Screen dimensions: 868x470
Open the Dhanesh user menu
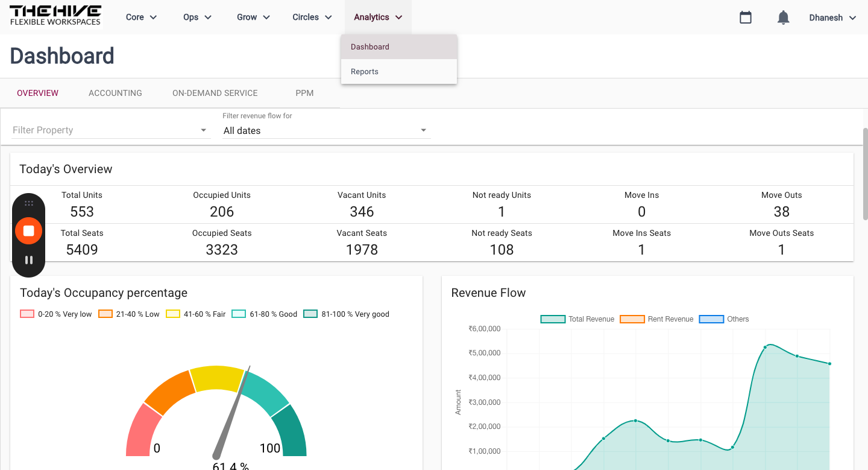click(x=832, y=17)
